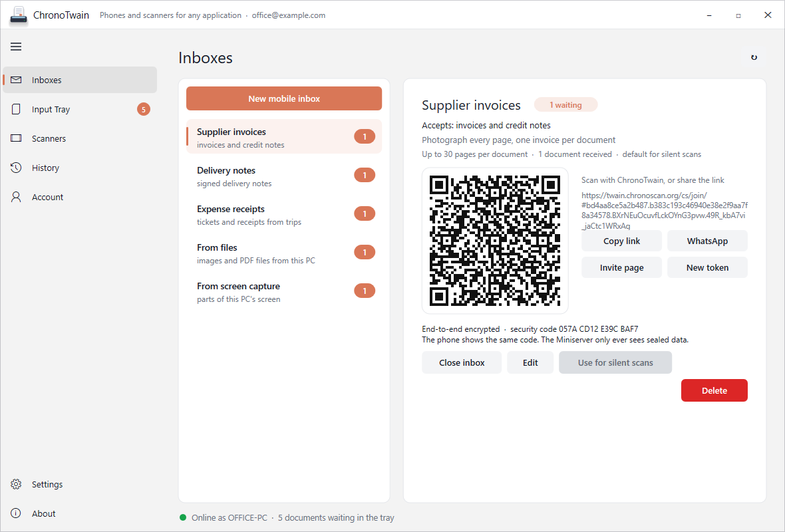Click Close inbox button

click(x=462, y=362)
